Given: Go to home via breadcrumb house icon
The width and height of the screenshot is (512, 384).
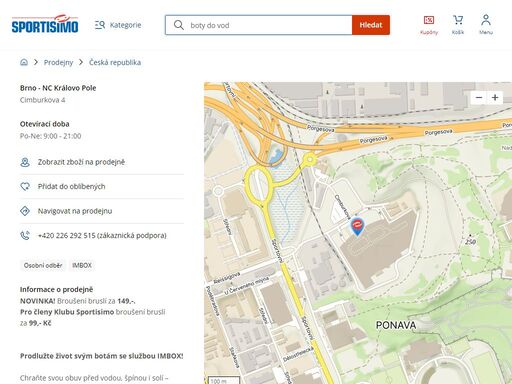Looking at the screenshot, I should 24,62.
